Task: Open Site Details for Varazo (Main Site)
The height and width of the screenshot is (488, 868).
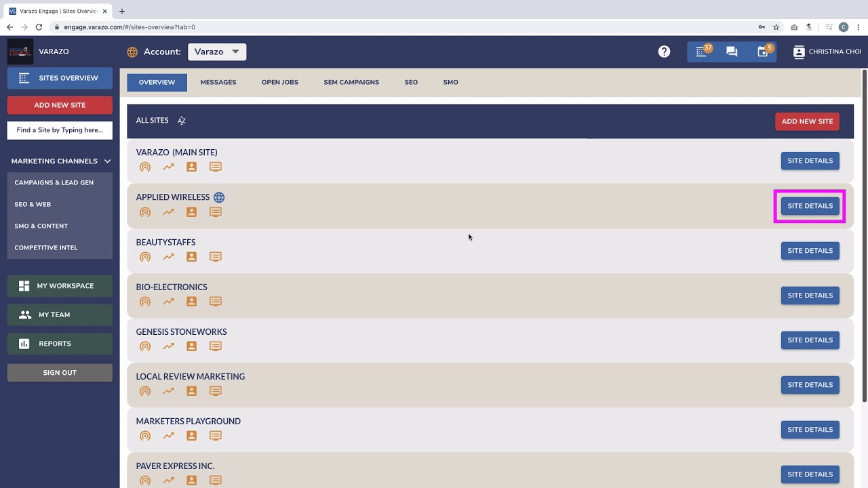Action: click(810, 161)
